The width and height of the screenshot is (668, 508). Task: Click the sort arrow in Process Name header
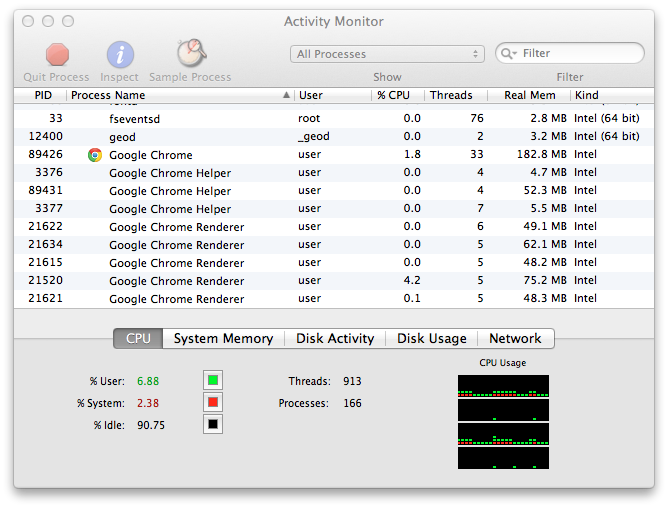coord(286,95)
